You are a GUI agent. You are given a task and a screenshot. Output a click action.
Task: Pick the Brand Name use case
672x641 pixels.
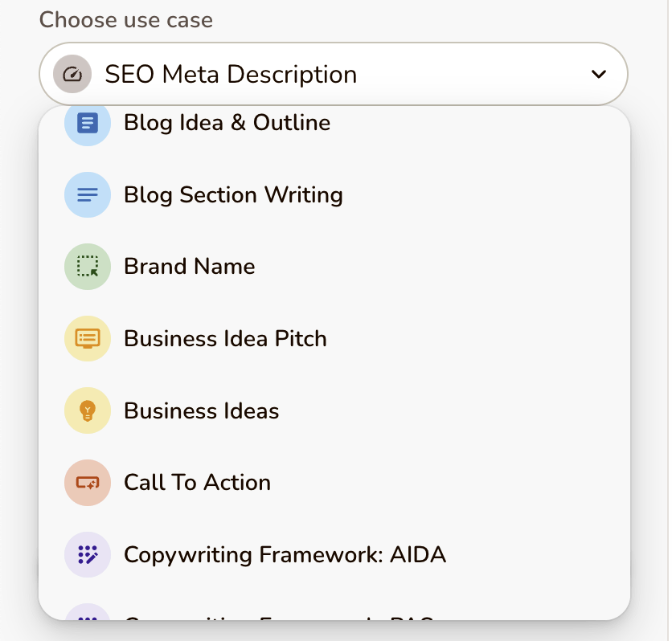tap(190, 267)
